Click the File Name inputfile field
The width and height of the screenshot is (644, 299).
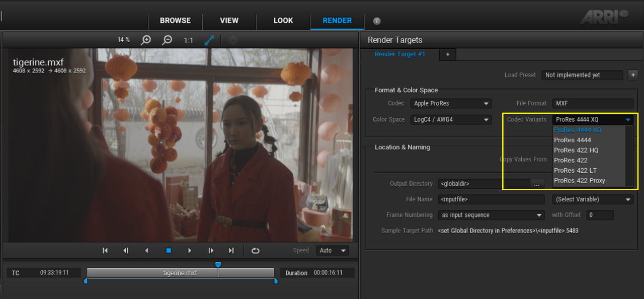tap(491, 199)
